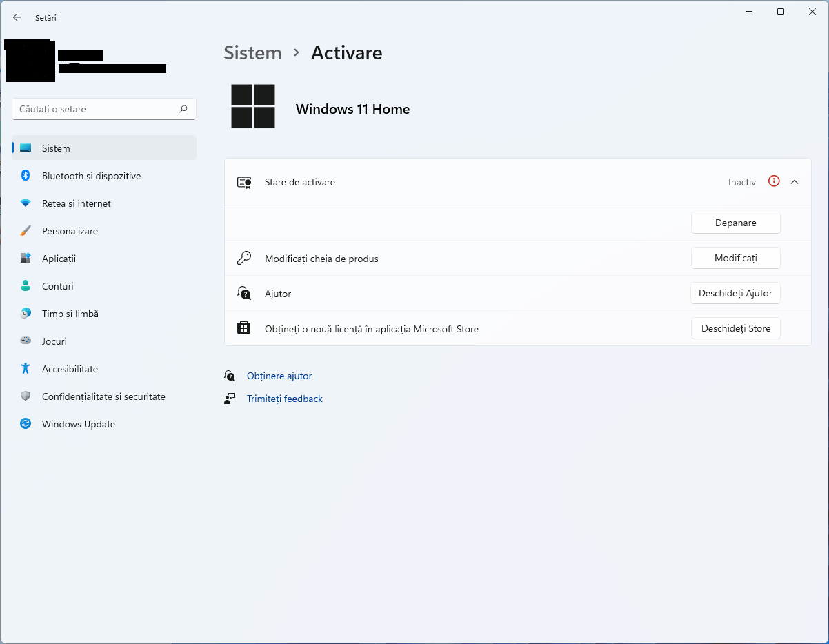Click the Windows 11 logo
Screen dimensions: 829x644
click(253, 106)
